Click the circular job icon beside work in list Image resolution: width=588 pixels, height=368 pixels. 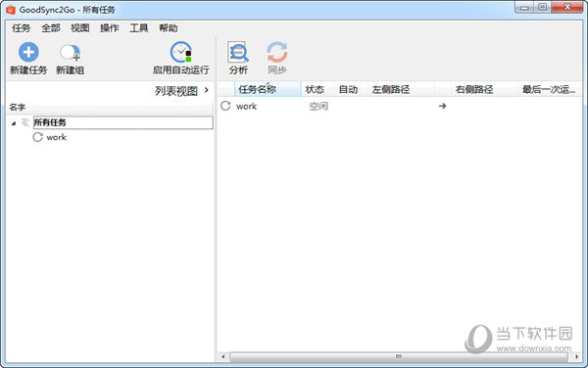click(225, 106)
